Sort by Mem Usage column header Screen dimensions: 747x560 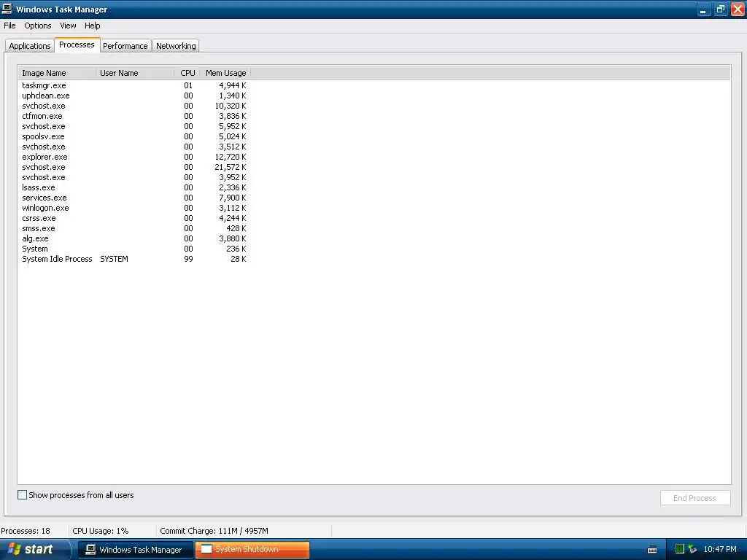tap(225, 73)
